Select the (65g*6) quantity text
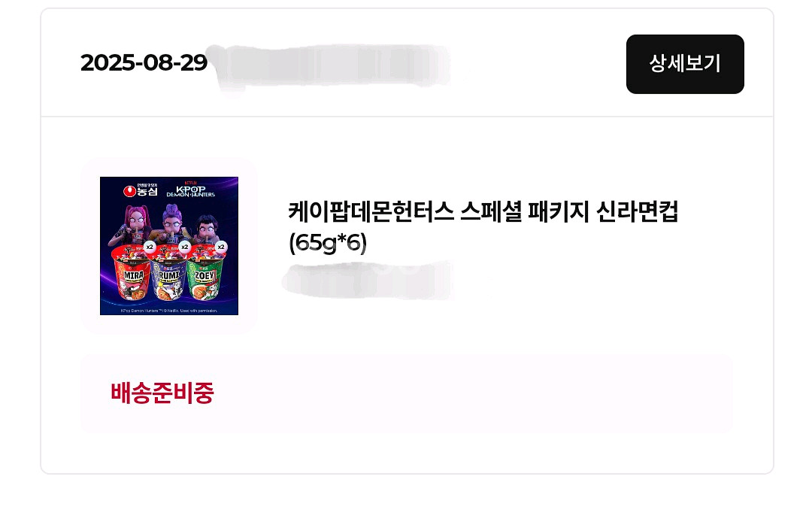The width and height of the screenshot is (812, 507). click(x=327, y=242)
